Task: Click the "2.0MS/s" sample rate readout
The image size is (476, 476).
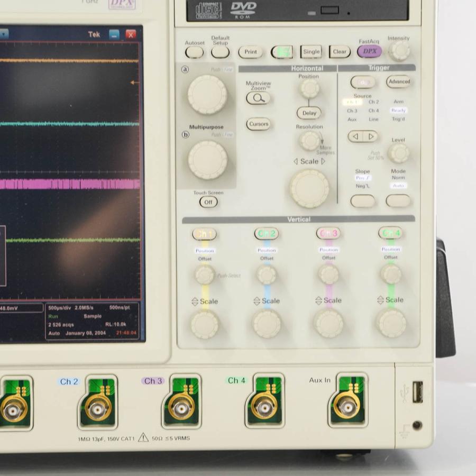Action: 84,308
